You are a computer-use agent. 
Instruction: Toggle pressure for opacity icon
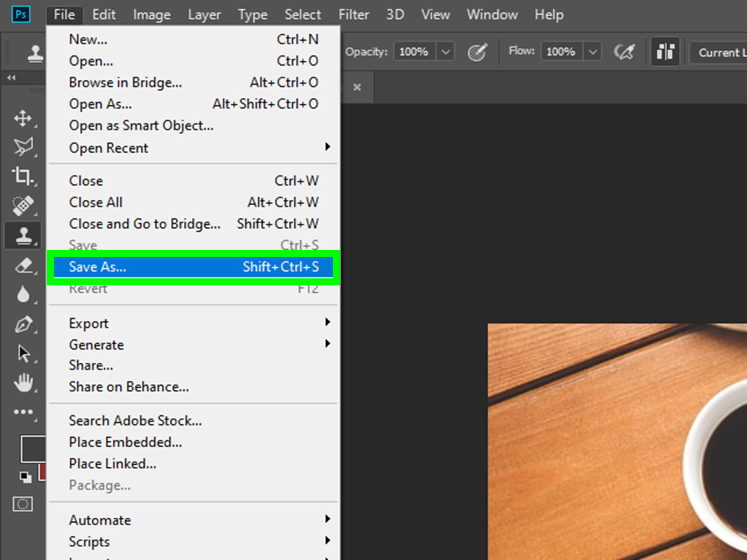click(x=477, y=52)
